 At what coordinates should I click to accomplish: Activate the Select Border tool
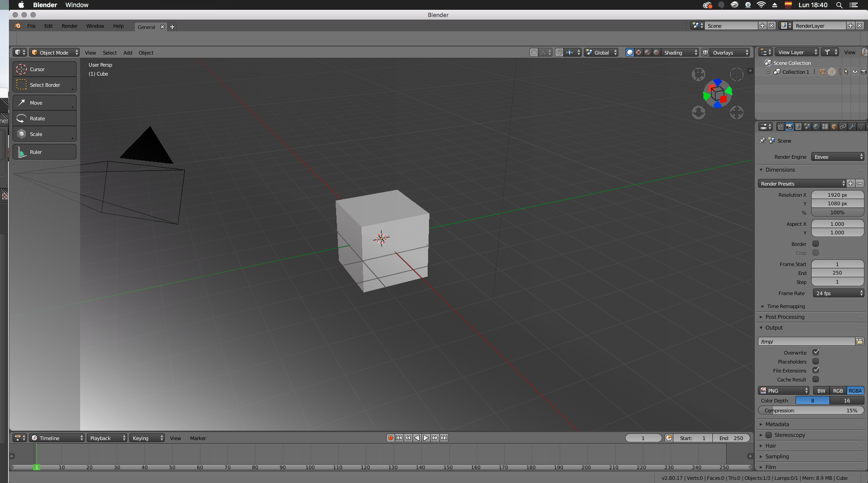coord(44,85)
